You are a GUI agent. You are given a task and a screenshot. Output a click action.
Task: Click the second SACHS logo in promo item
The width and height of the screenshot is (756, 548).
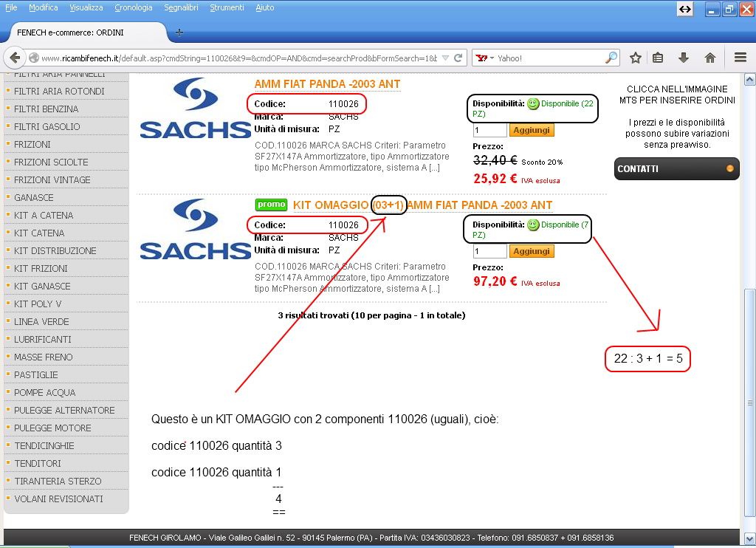point(195,230)
